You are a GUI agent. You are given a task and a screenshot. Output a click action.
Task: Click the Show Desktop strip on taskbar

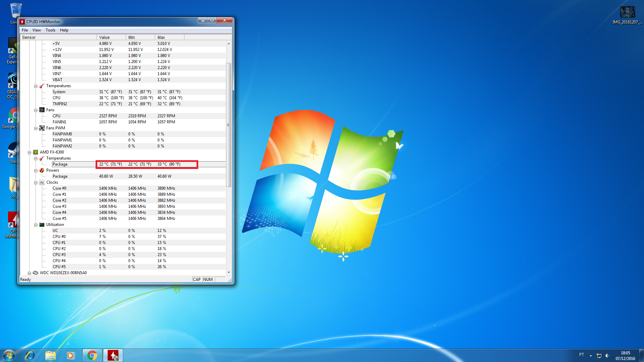641,356
